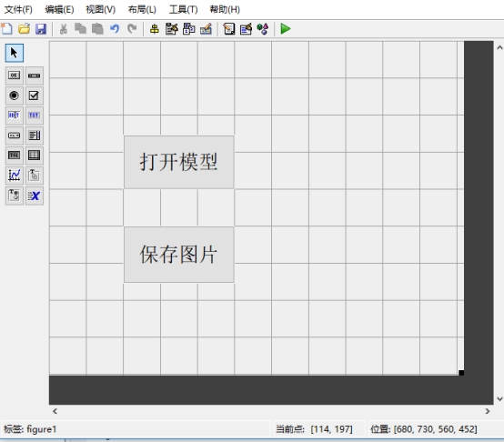The width and height of the screenshot is (504, 442).
Task: Click the horizontal scrollbar left arrow
Action: tap(55, 411)
